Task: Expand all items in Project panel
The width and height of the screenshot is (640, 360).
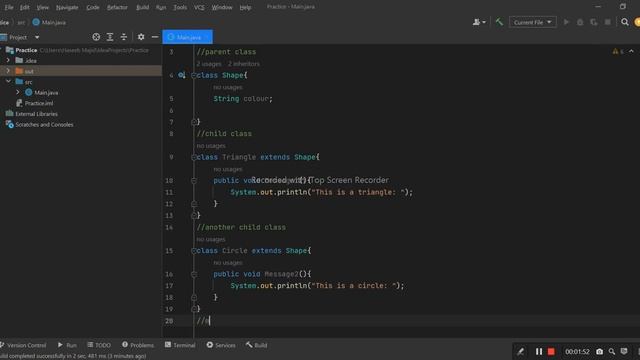Action: tap(110, 37)
